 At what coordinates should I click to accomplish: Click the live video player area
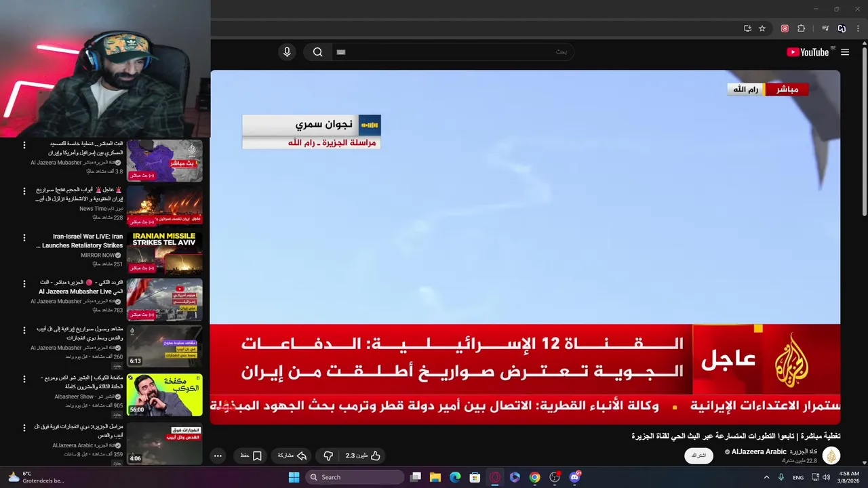point(525,247)
